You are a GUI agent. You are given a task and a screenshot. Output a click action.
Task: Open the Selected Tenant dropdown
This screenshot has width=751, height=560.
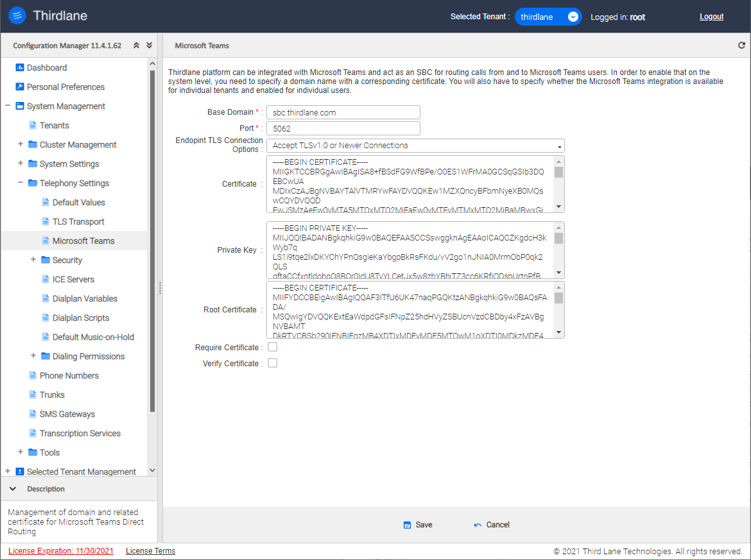click(x=548, y=17)
